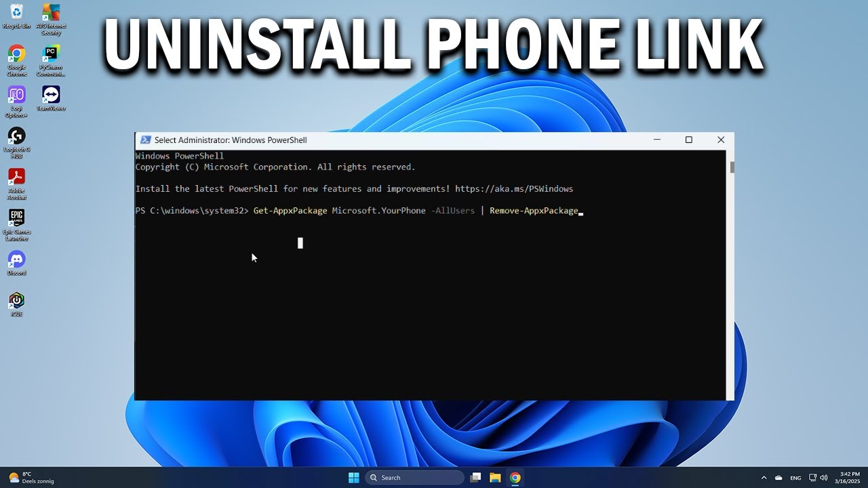Click the Microsoft.YourPhone argument text
The image size is (868, 488).
pos(378,211)
